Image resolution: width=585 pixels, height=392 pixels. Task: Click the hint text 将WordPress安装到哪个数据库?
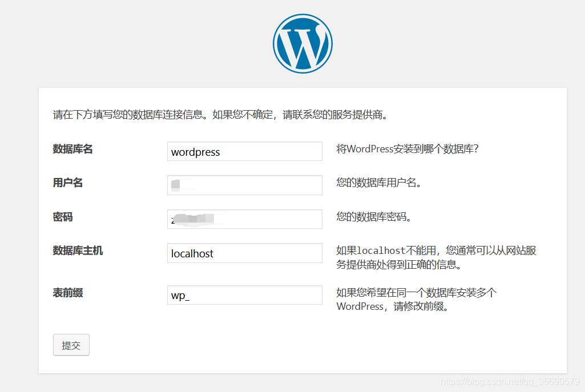pyautogui.click(x=408, y=149)
